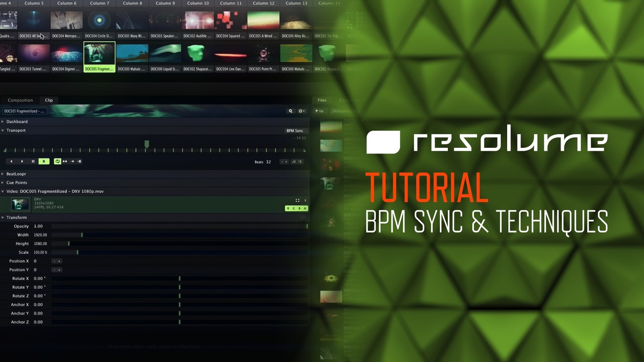Image resolution: width=644 pixels, height=362 pixels.
Task: Click the Anchor Z slider handle
Action: click(180, 322)
